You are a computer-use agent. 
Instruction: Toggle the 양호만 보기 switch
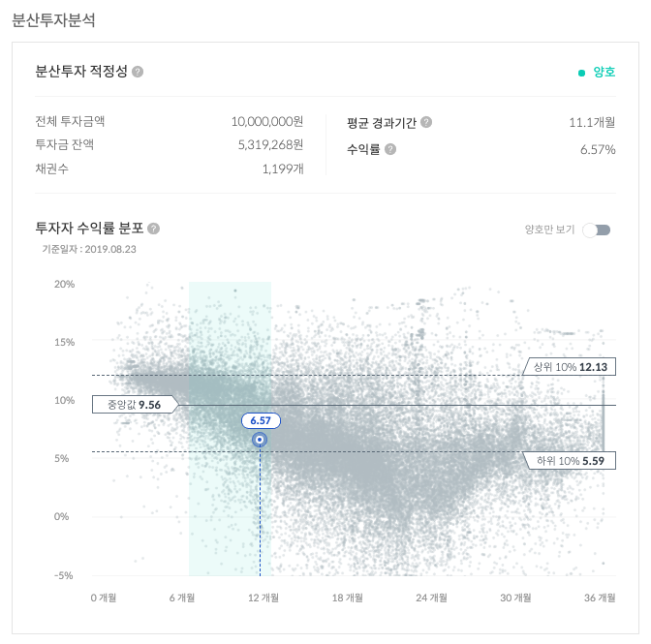click(598, 230)
